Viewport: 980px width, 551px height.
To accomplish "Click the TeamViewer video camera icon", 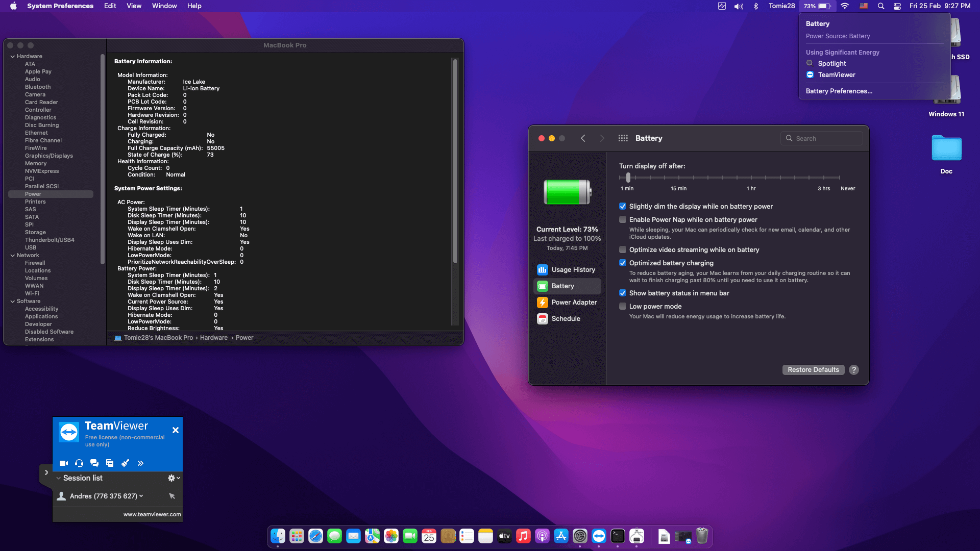I will coord(64,463).
